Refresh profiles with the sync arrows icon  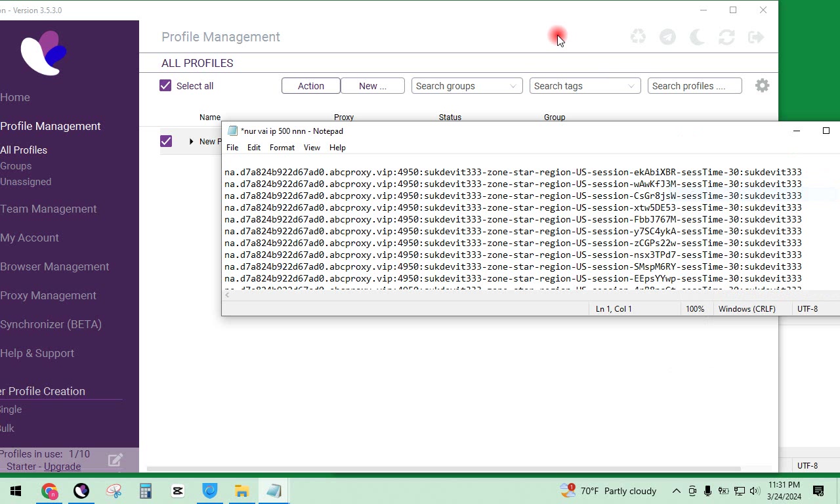tap(726, 37)
